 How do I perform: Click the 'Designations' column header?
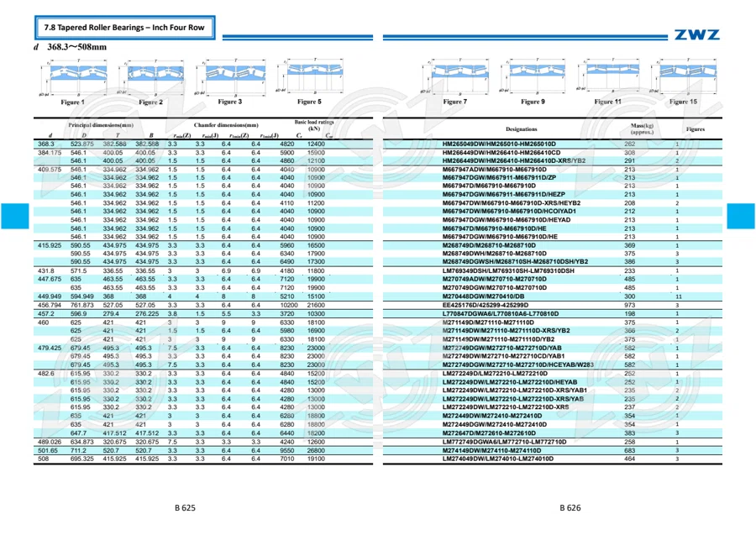click(x=521, y=129)
